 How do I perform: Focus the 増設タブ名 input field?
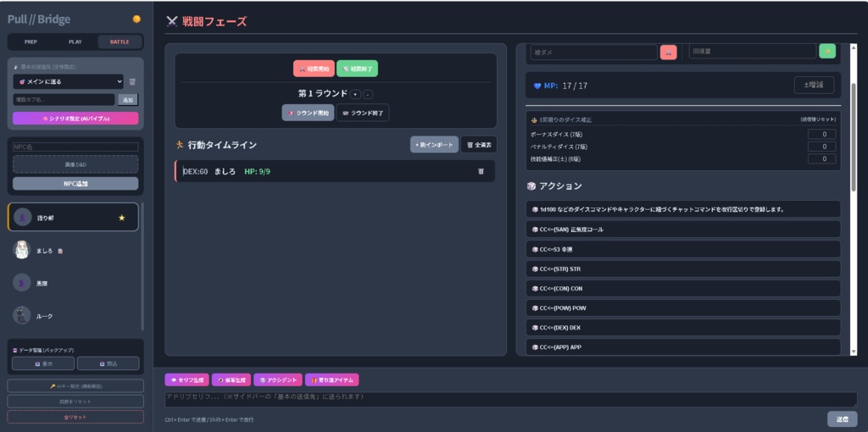click(x=64, y=100)
